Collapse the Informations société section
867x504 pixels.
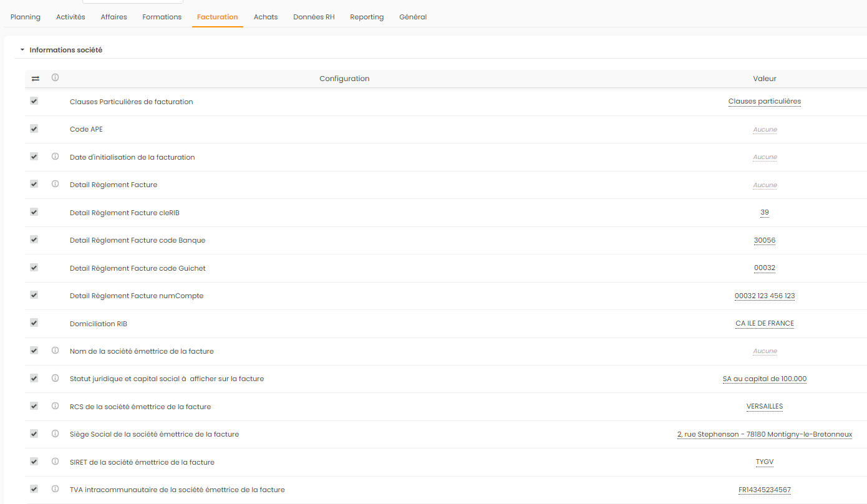tap(22, 50)
